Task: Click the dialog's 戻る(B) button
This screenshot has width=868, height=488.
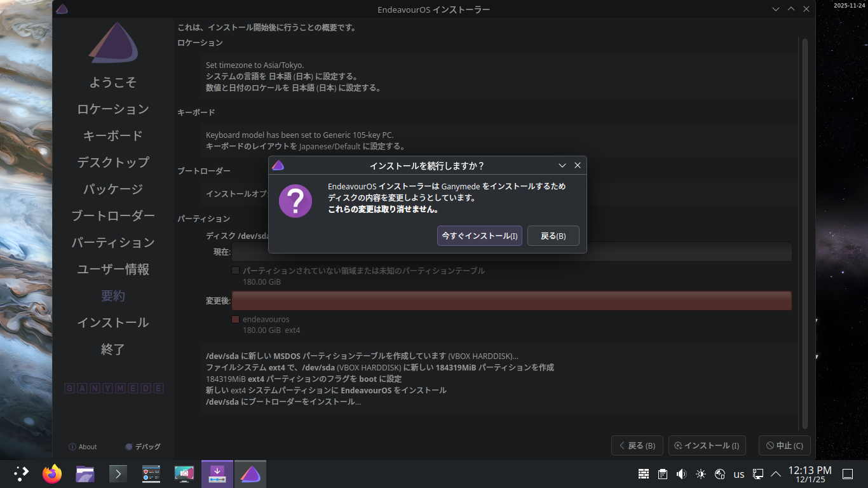Action: [x=553, y=236]
